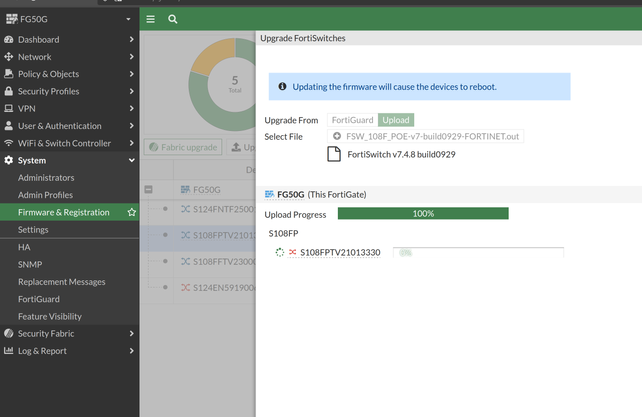Favorite star on Firmware & Registration

(131, 212)
